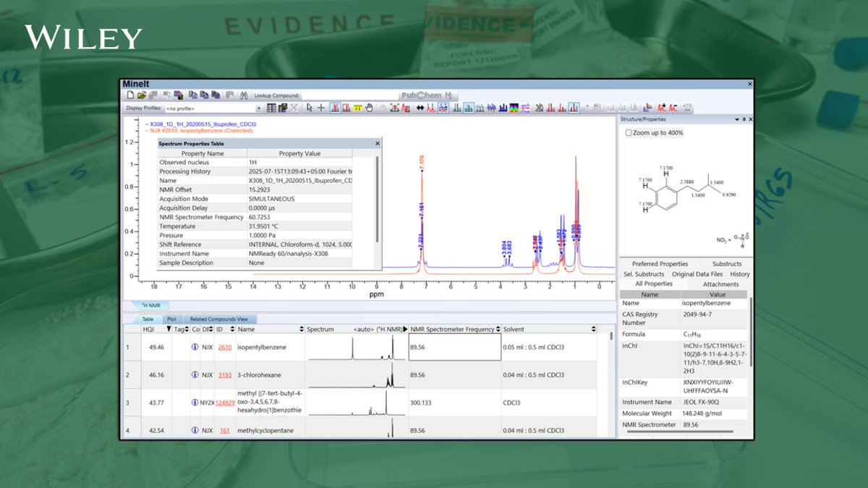Click the New document icon
868x488 pixels.
(x=130, y=95)
